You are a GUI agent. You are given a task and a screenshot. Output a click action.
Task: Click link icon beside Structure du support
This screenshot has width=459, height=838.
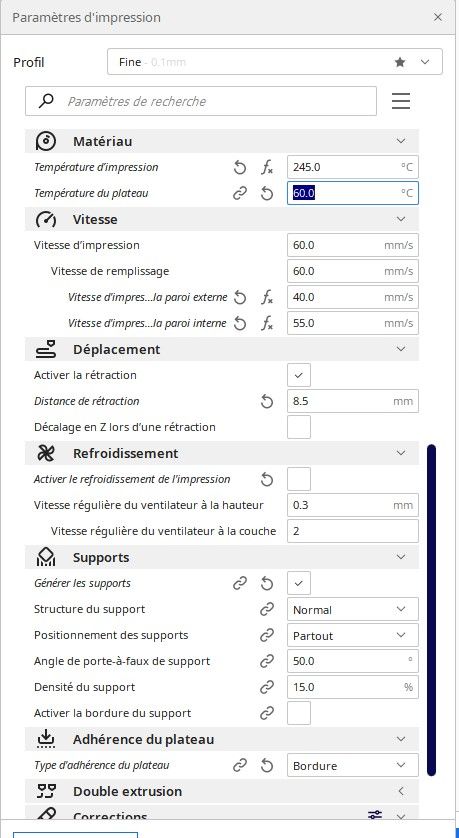(x=267, y=609)
